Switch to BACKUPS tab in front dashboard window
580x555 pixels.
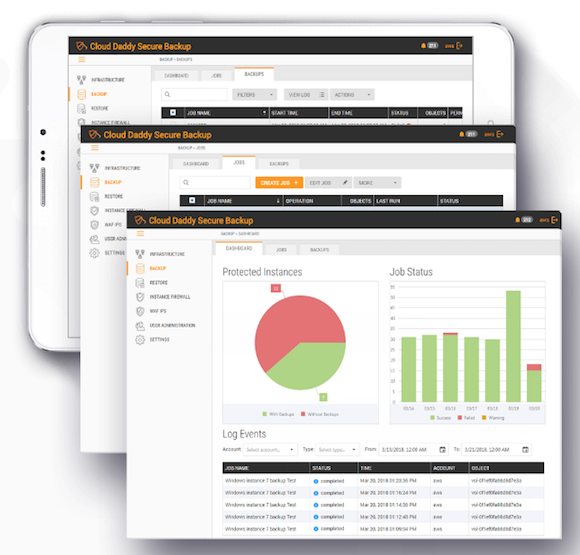319,250
